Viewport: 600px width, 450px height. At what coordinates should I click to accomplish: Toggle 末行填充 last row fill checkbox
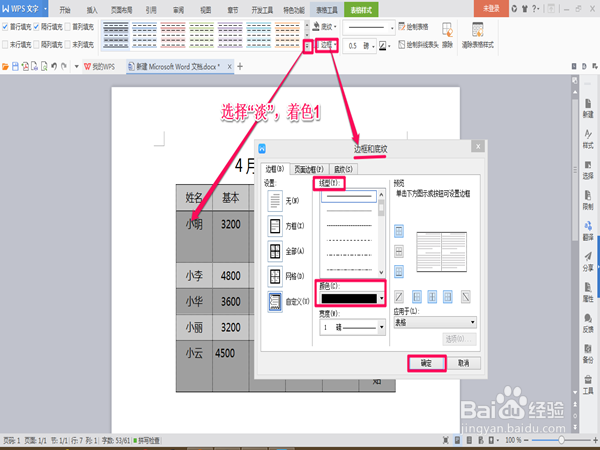(5, 45)
